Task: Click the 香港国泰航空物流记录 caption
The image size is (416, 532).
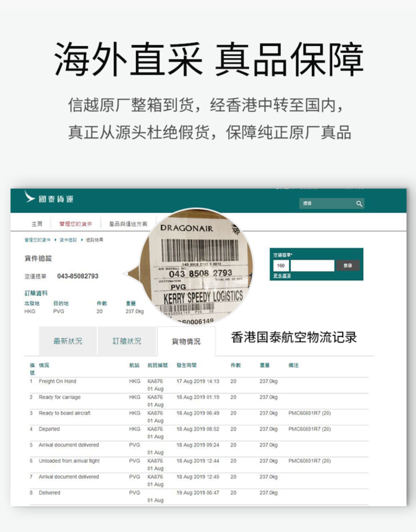Action: tap(294, 337)
